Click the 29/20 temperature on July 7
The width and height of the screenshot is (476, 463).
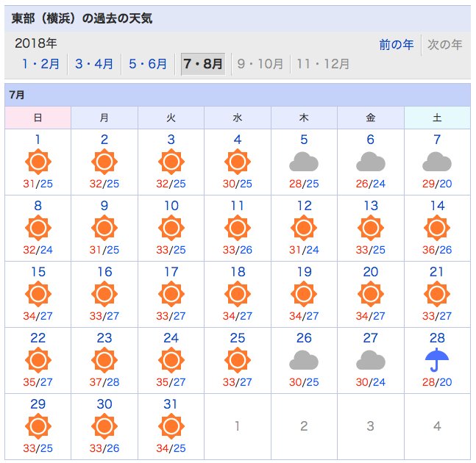[437, 184]
